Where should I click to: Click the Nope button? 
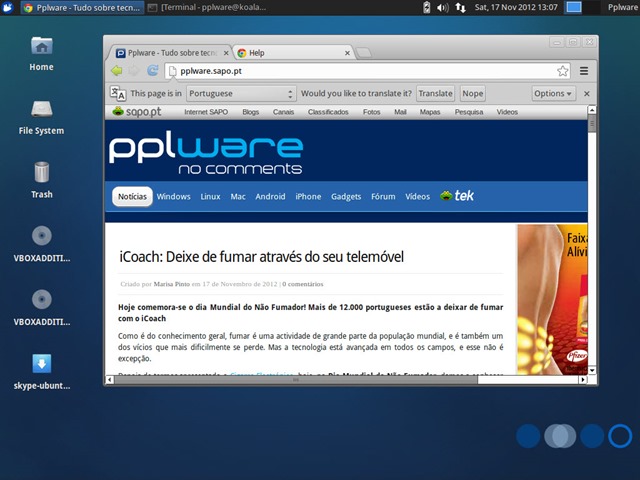coord(473,93)
